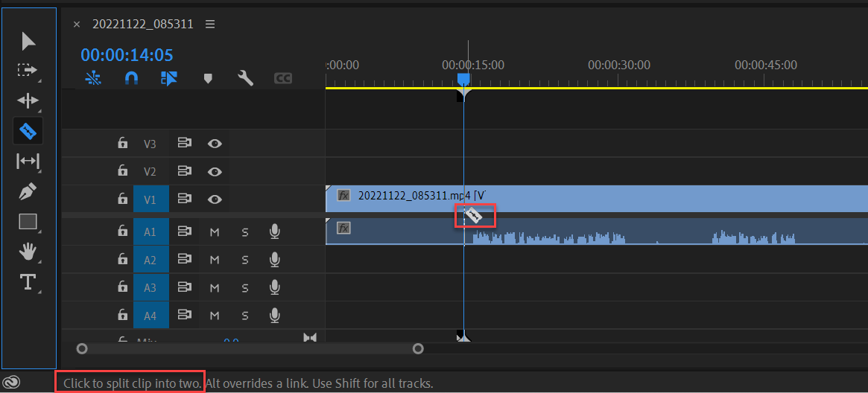This screenshot has width=868, height=393.
Task: Toggle lock on track A4
Action: pos(122,315)
